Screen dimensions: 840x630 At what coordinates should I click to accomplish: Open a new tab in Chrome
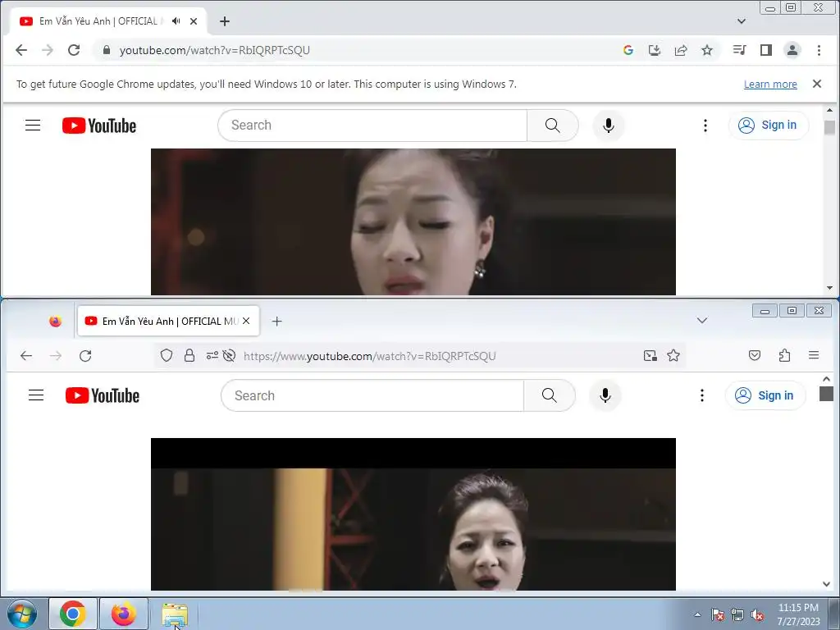[x=225, y=21]
